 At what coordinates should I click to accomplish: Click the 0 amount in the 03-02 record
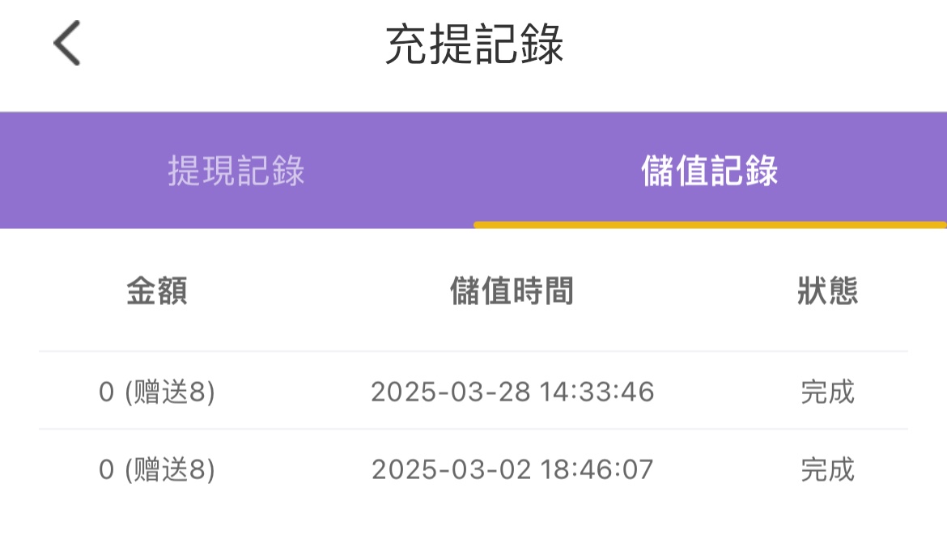click(x=106, y=469)
